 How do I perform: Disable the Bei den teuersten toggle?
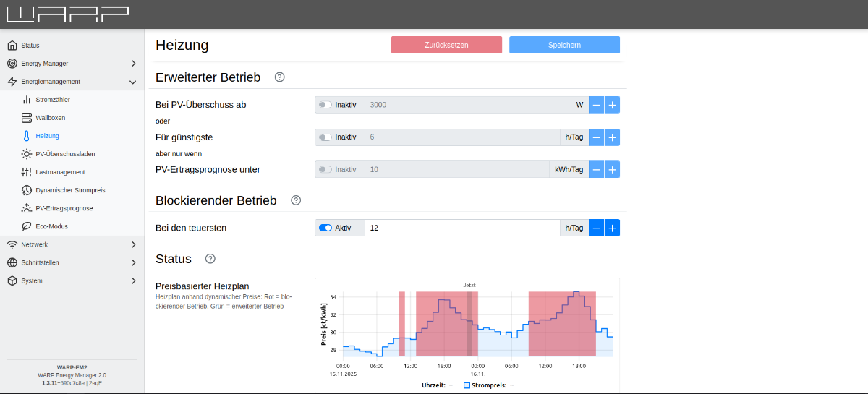point(325,228)
